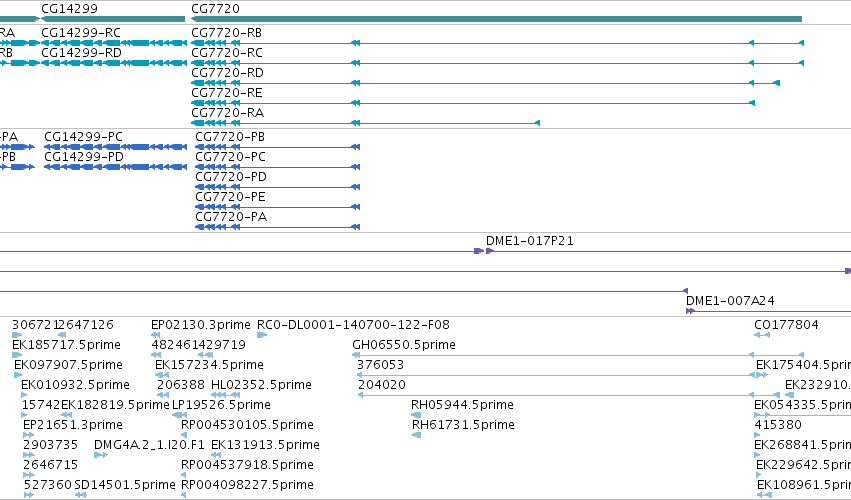Select EST EK185717.5prime
The image size is (851, 500).
(x=66, y=345)
